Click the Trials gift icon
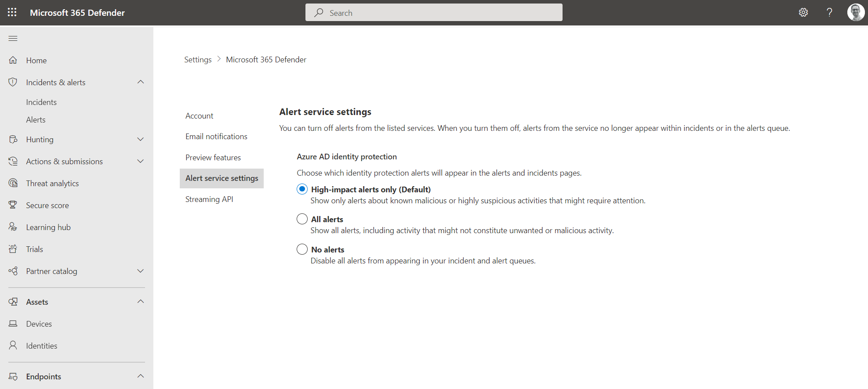 tap(13, 249)
